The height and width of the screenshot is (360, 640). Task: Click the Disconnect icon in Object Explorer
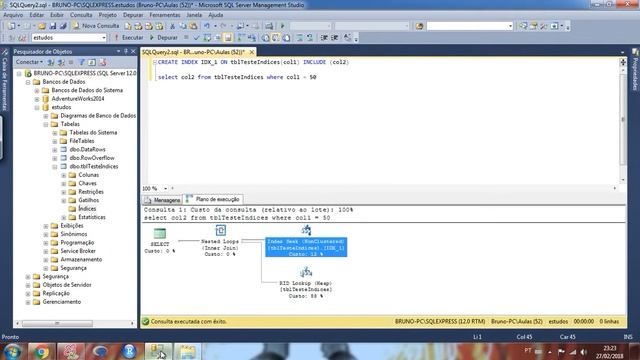(61, 62)
